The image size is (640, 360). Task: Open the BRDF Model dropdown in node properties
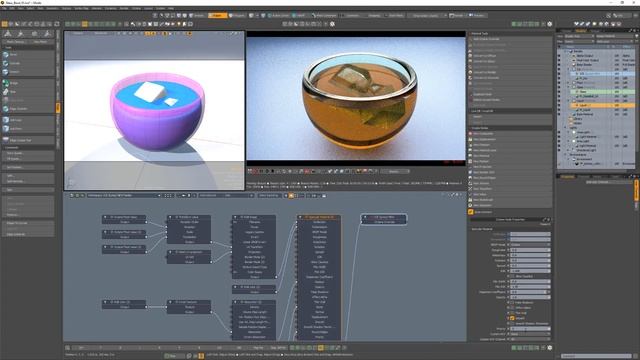(x=530, y=244)
